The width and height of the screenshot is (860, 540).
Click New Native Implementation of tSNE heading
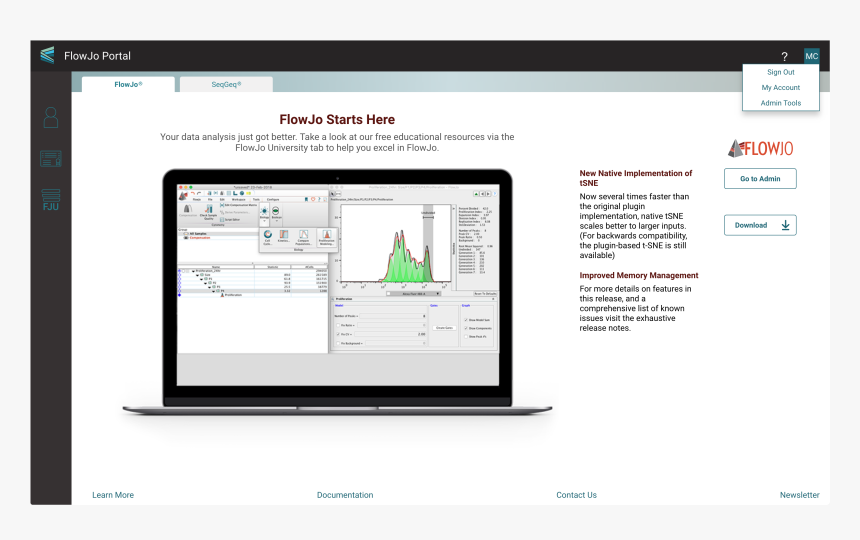636,178
